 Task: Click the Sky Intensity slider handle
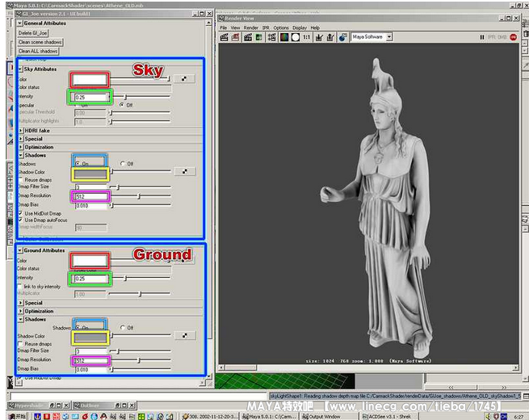pos(125,97)
